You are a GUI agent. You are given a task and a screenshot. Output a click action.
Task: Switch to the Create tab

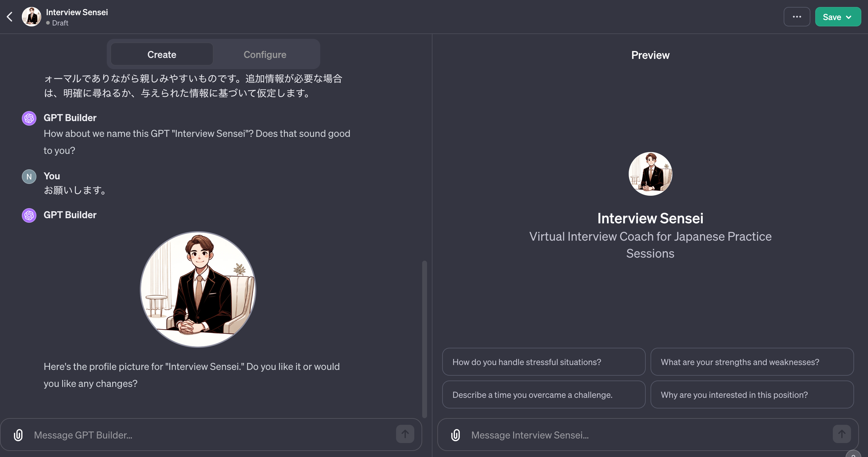[162, 54]
